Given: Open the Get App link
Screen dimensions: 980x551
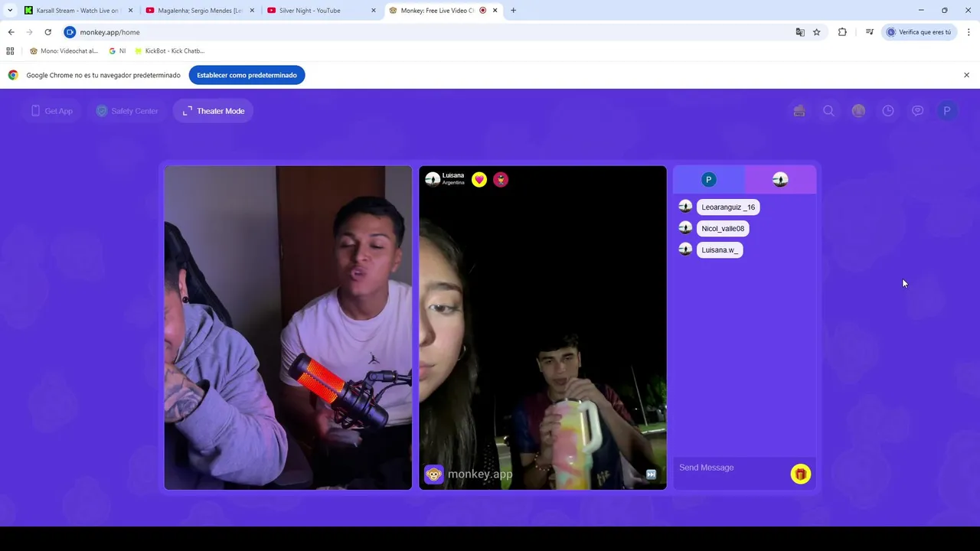Looking at the screenshot, I should point(52,111).
